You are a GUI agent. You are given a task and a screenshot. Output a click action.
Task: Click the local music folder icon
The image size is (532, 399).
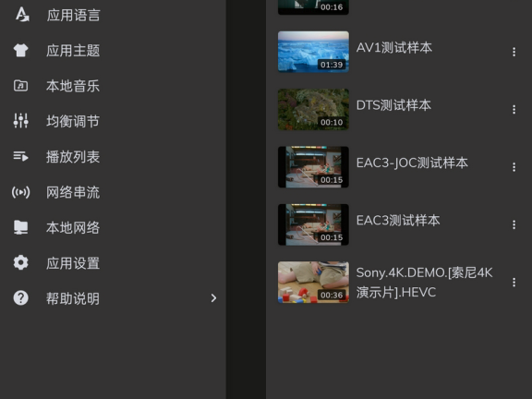[x=20, y=86]
